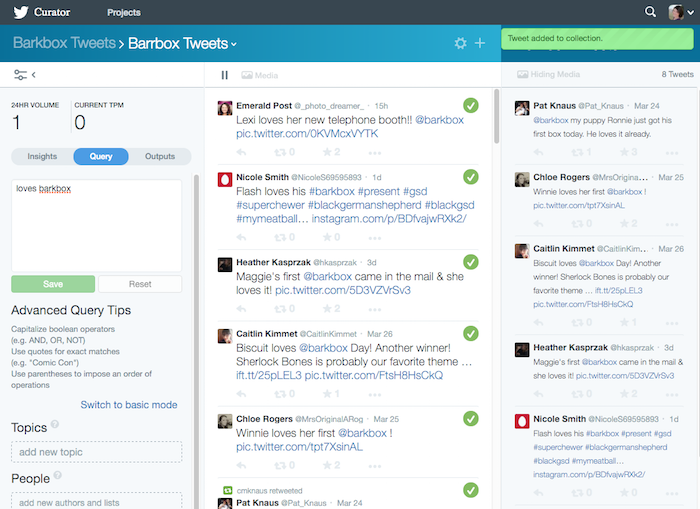Reply to Emerald Post tweet

pyautogui.click(x=242, y=152)
